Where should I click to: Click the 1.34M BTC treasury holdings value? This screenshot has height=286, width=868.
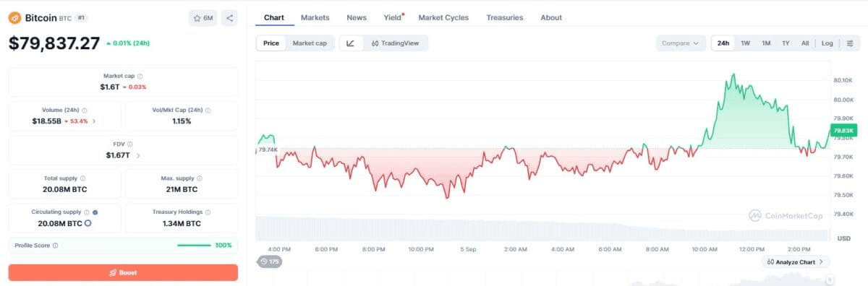182,223
